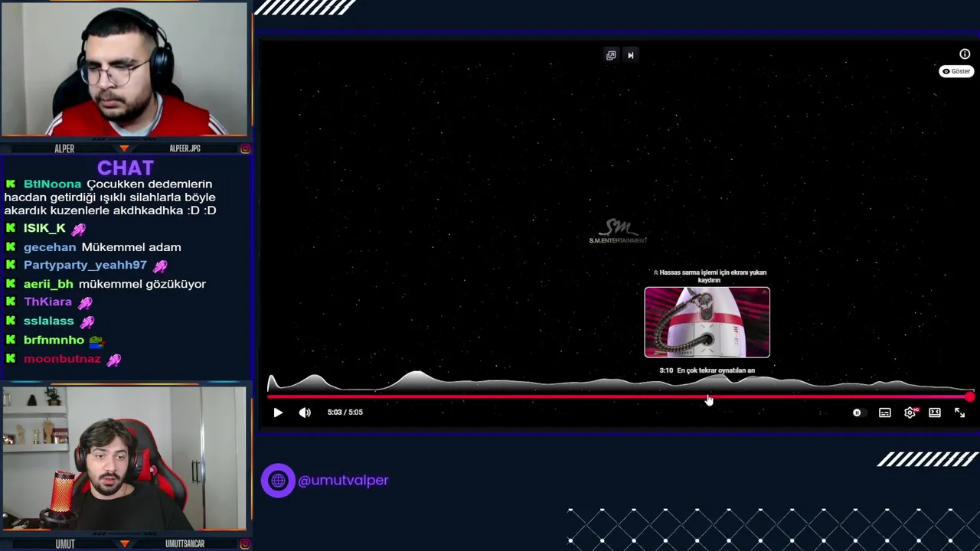
Task: Click the purple globe icon beside @umutvalper
Action: tap(278, 481)
